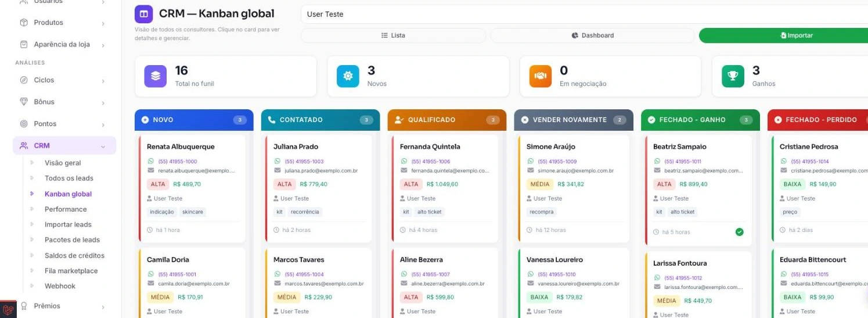
Task: Click WhatsApp icon on Renata Albuquerque card
Action: click(151, 161)
